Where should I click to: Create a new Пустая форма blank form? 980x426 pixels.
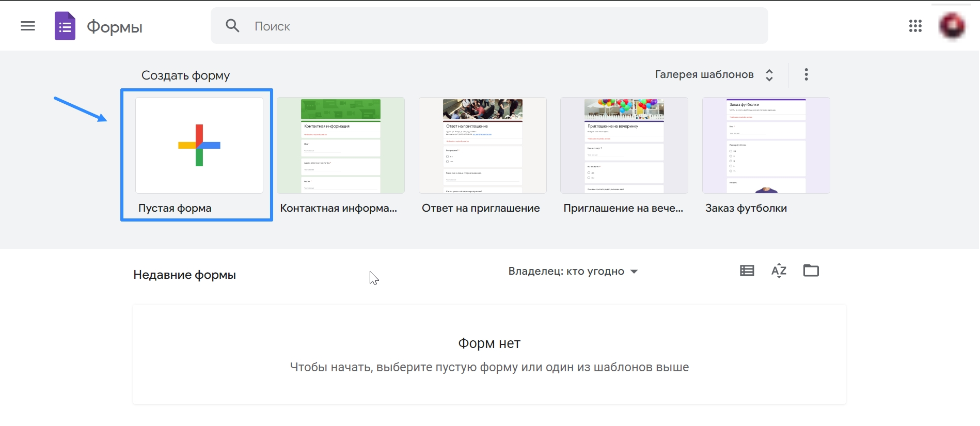[199, 146]
